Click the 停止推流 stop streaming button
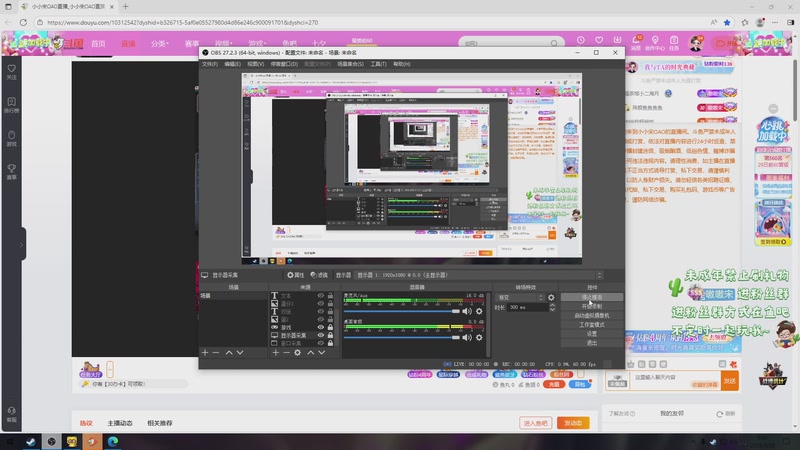The image size is (800, 450). click(x=592, y=297)
